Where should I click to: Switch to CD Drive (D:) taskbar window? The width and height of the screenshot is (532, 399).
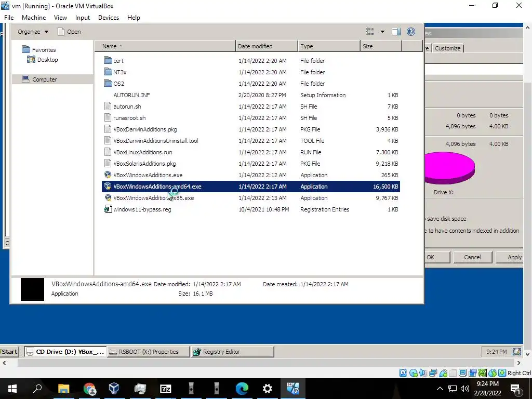pyautogui.click(x=65, y=352)
